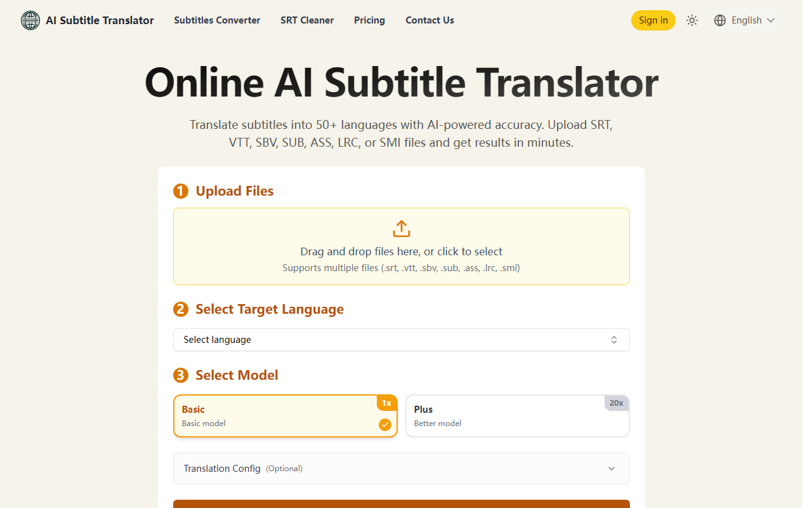Screen dimensions: 812x508
Task: Click the Upload Files heading
Action: [x=235, y=191]
